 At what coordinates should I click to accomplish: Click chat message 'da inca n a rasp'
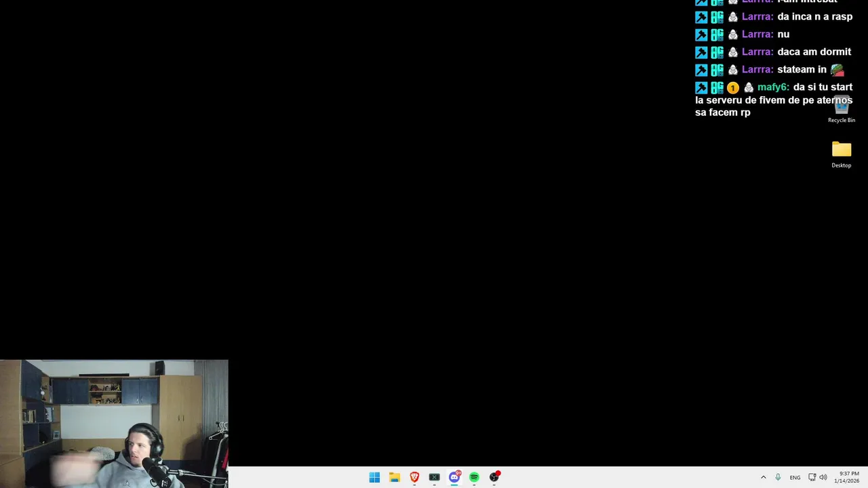tap(814, 17)
